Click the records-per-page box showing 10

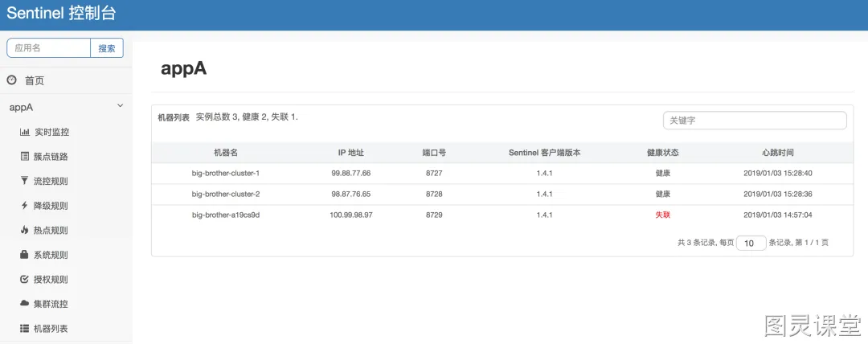[751, 243]
